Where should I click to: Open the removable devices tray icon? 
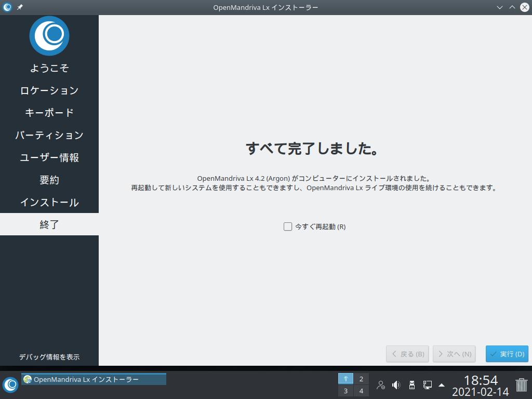(x=412, y=385)
